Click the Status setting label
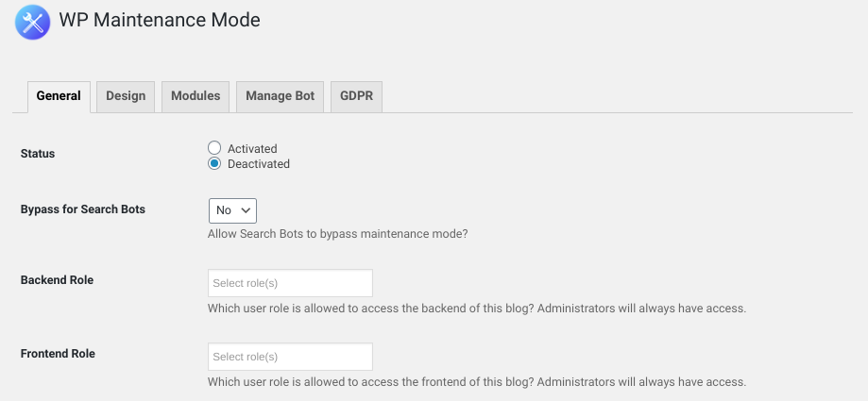Image resolution: width=868 pixels, height=401 pixels. coord(38,154)
